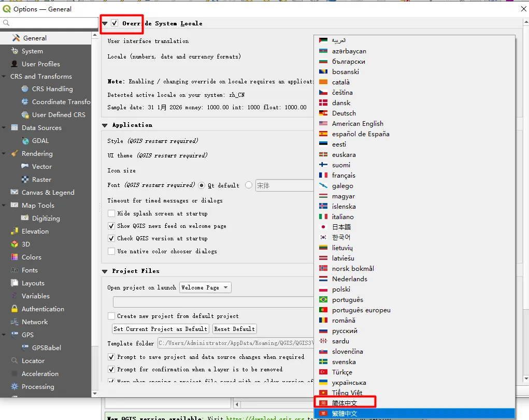Screen dimensions: 529x420
Task: Click the User Defined CRS icon
Action: point(25,114)
